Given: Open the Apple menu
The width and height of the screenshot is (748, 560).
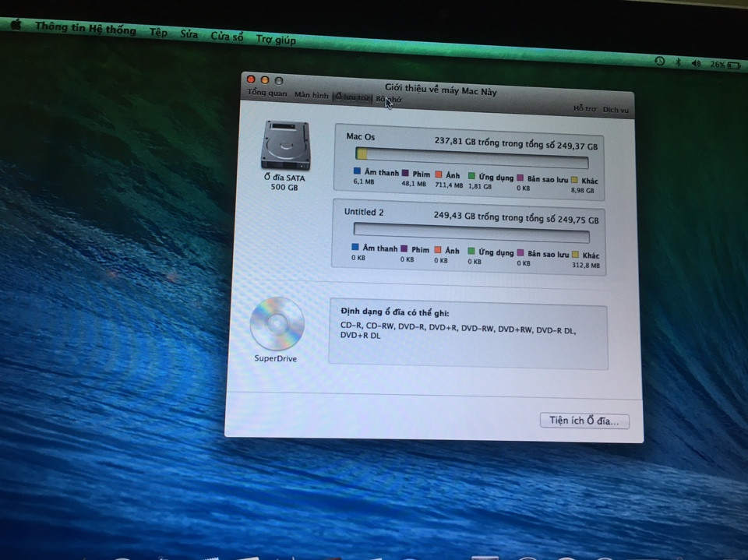Looking at the screenshot, I should point(16,24).
